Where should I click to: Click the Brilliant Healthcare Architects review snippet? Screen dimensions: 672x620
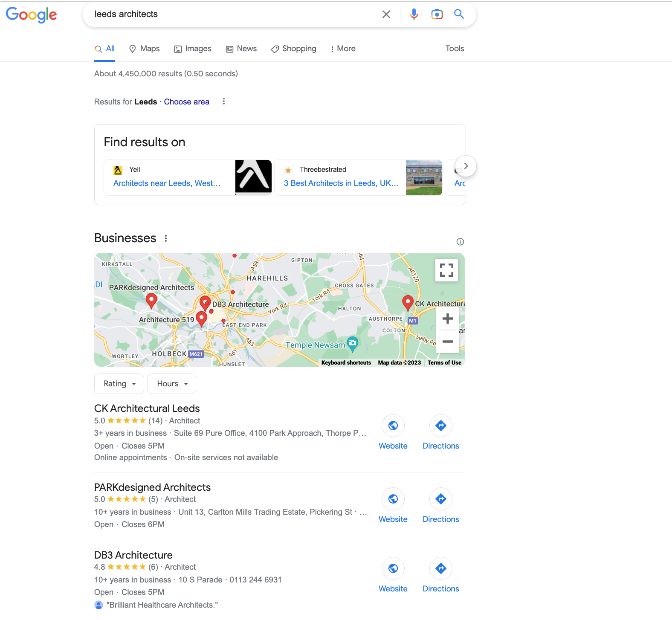coord(162,605)
